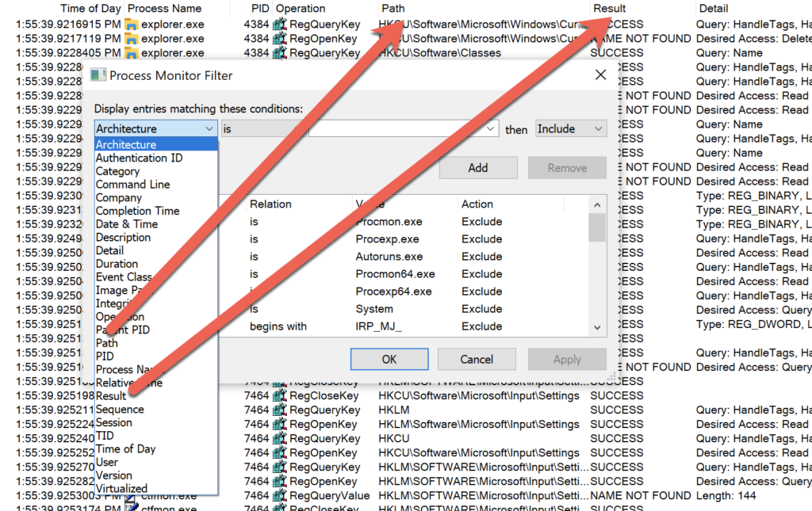This screenshot has width=812, height=511.
Task: Select Result from the dropdown list
Action: pyautogui.click(x=111, y=396)
